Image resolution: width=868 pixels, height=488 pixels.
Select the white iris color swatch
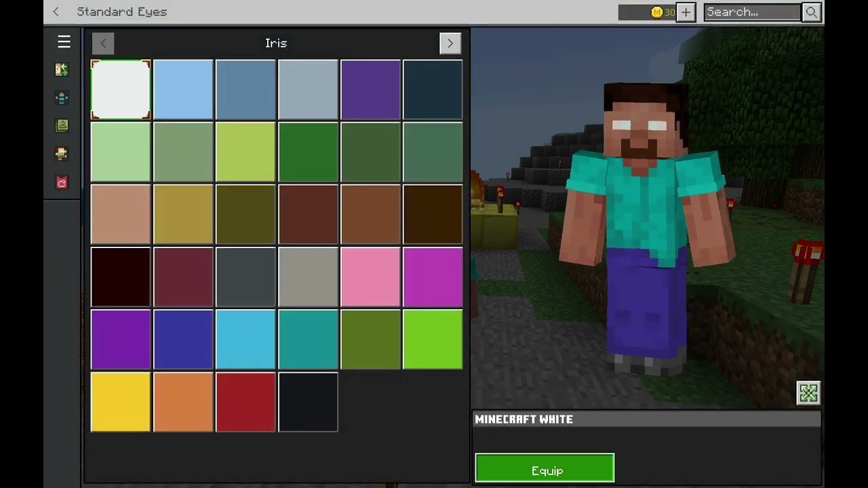(x=121, y=89)
